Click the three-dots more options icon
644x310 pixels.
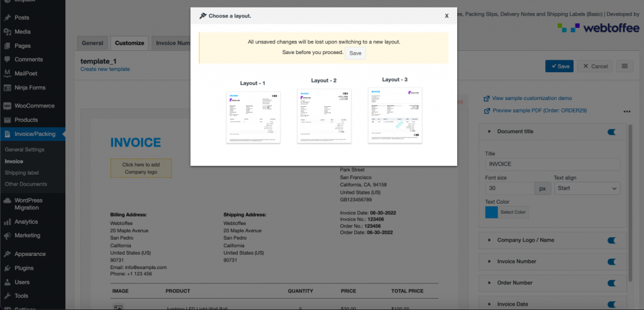click(626, 111)
